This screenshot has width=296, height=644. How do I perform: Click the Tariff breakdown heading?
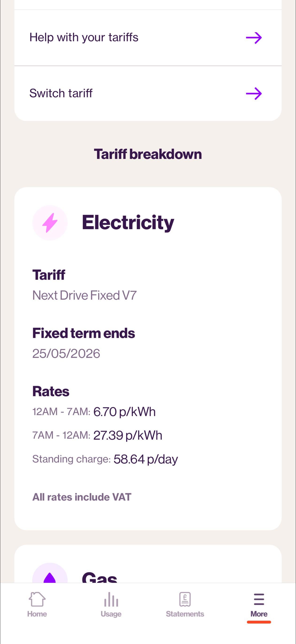pos(148,154)
